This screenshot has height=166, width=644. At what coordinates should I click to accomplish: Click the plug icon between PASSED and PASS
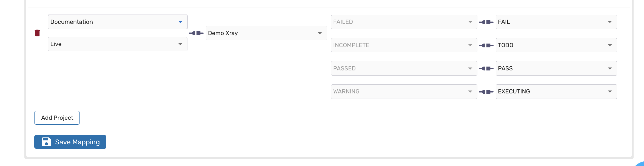pyautogui.click(x=486, y=68)
